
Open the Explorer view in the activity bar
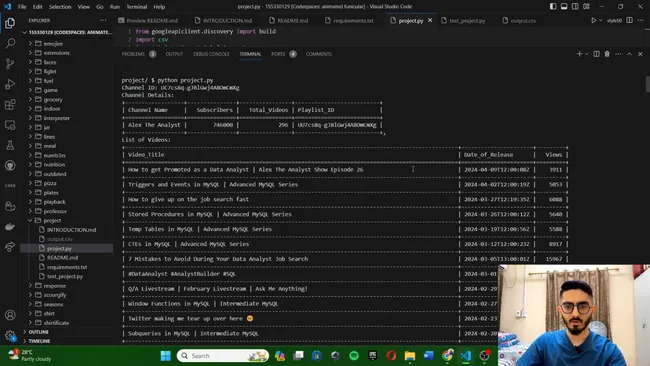[x=10, y=23]
